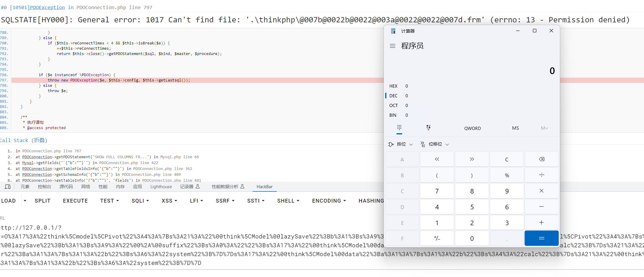Click the calculator MS memory store button
The height and width of the screenshot is (277, 644).
coord(515,128)
